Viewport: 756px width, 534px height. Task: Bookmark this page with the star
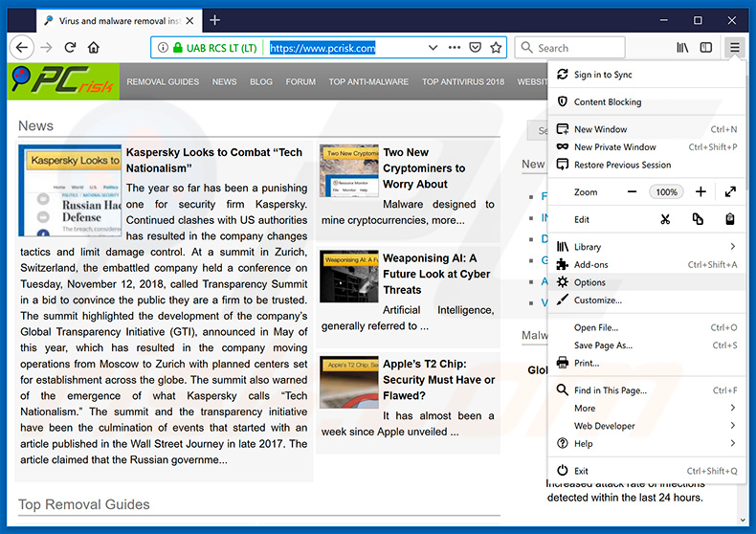pyautogui.click(x=496, y=47)
